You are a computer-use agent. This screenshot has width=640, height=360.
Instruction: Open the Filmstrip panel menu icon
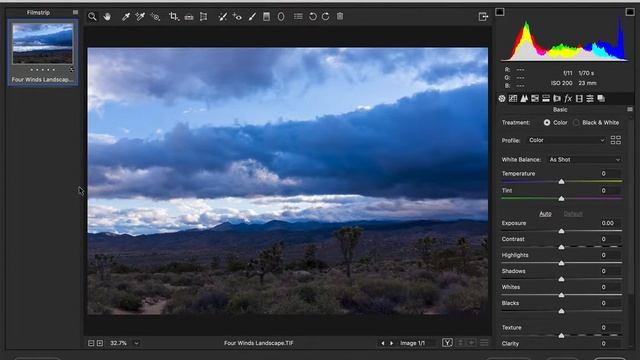click(76, 12)
